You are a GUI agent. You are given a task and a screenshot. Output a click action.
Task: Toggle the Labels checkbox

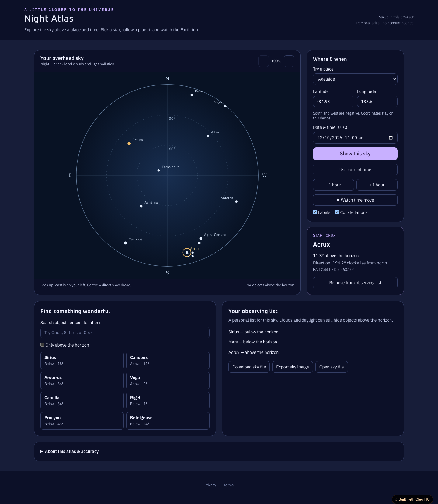315,212
